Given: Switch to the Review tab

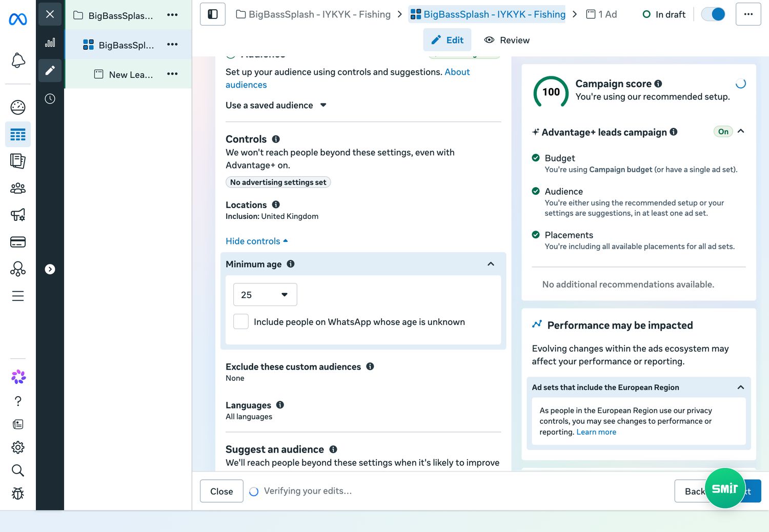Looking at the screenshot, I should pyautogui.click(x=507, y=40).
